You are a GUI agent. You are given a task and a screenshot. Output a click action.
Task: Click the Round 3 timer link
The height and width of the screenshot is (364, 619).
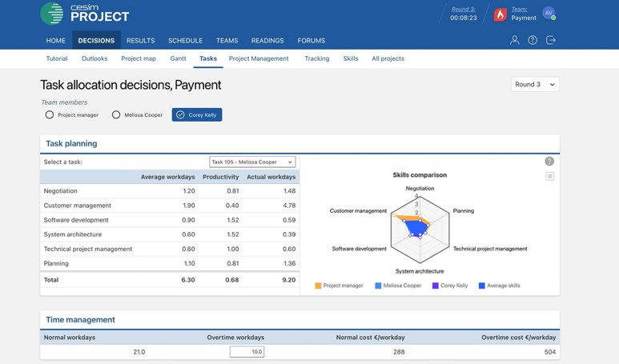(x=463, y=9)
